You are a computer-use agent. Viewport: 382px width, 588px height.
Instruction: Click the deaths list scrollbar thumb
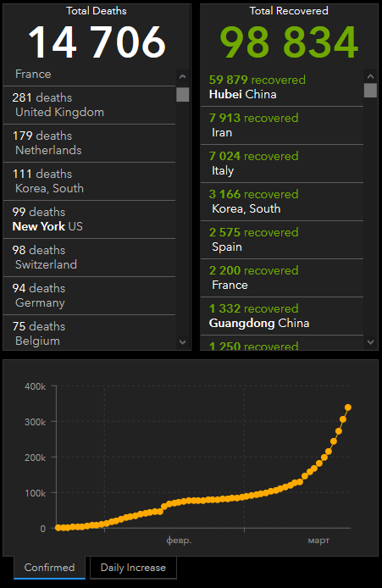click(183, 95)
